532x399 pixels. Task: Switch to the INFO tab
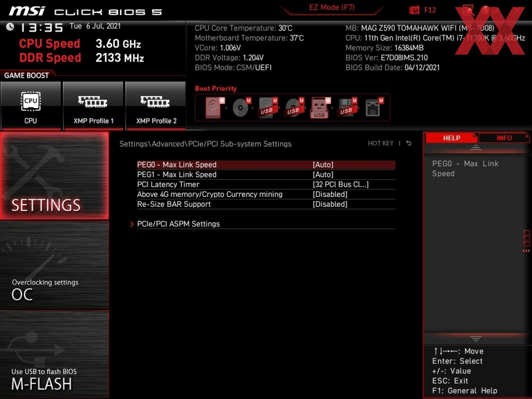[504, 138]
